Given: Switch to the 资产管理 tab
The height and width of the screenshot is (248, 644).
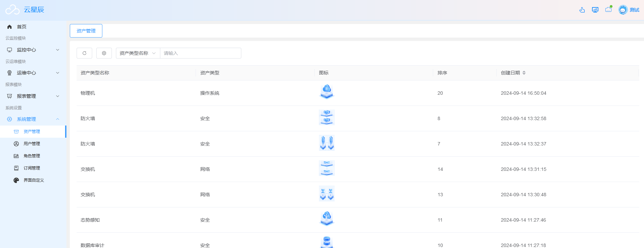Looking at the screenshot, I should pyautogui.click(x=86, y=31).
